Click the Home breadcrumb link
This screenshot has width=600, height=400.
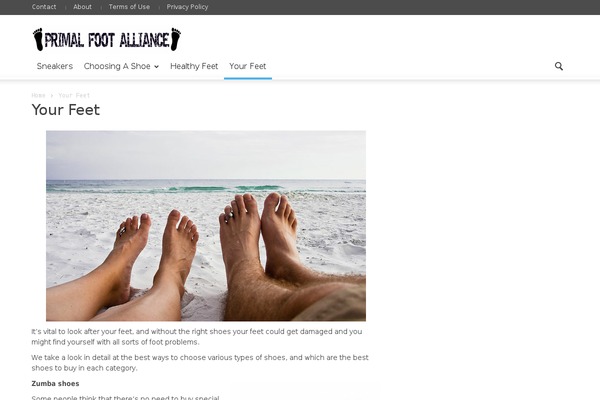38,95
